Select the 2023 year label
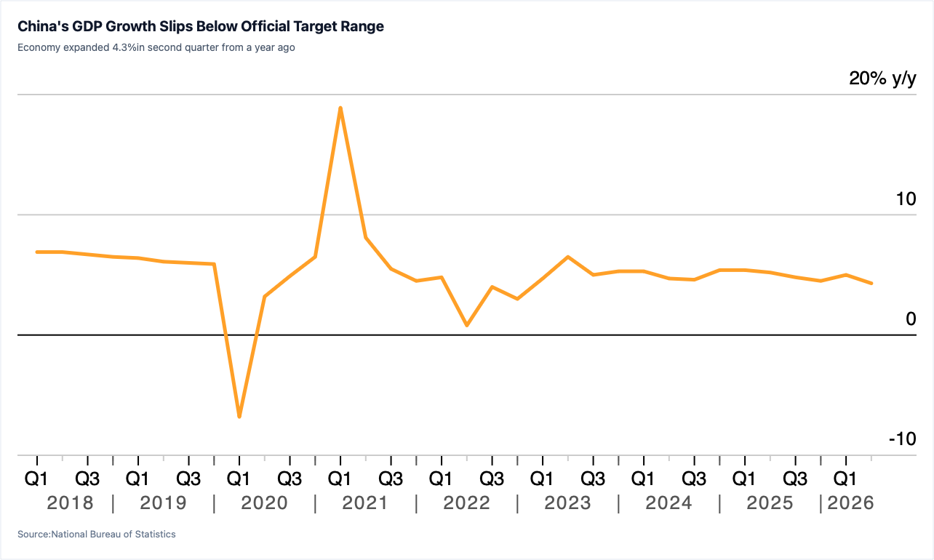The image size is (934, 560). click(567, 503)
